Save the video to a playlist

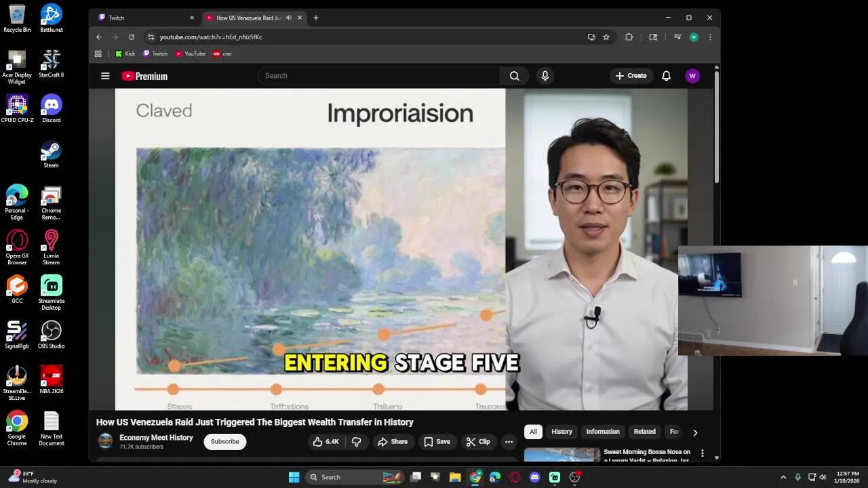tap(437, 442)
